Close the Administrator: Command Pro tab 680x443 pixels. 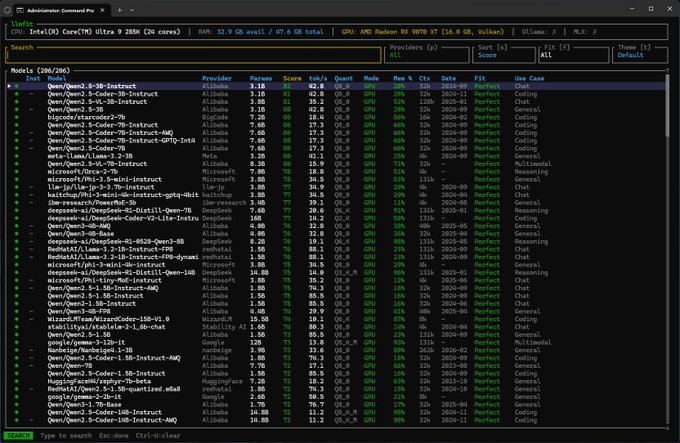(x=102, y=10)
